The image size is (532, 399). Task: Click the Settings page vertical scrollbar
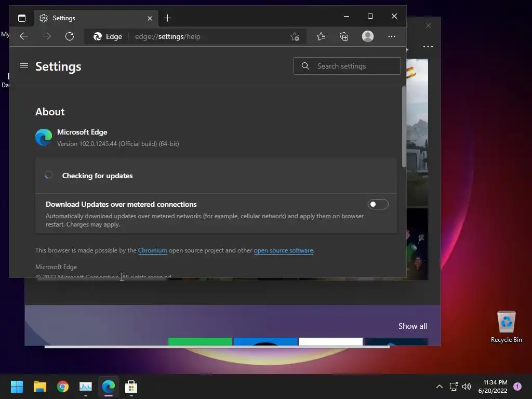click(404, 127)
